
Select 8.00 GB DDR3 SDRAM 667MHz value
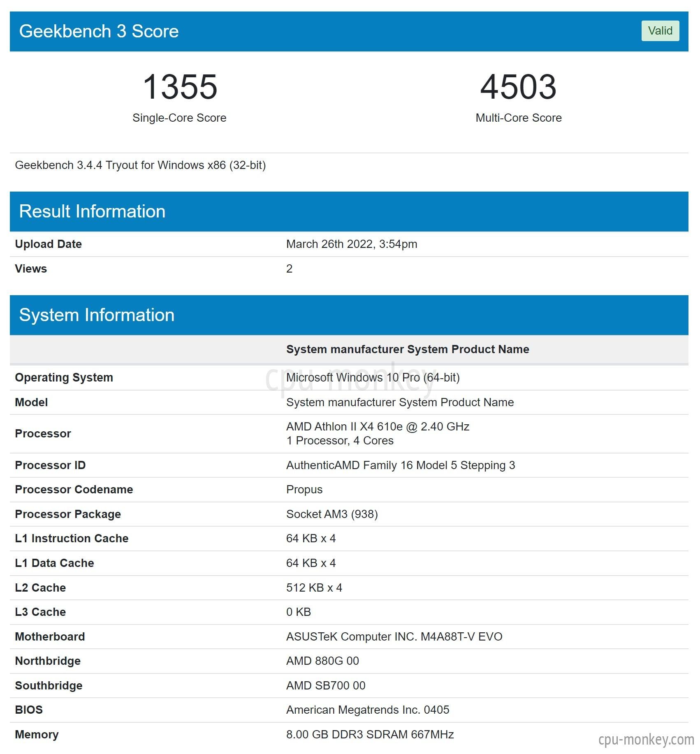click(x=370, y=735)
